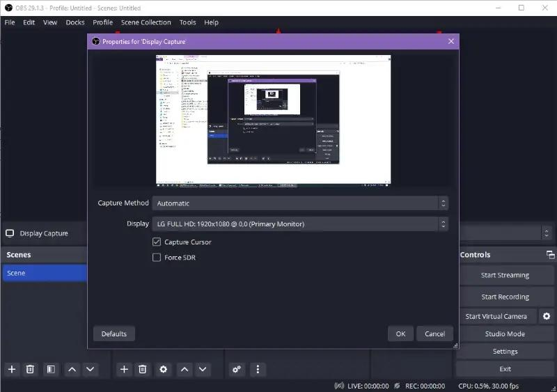Screen dimensions: 557x392
Task: Remove selected source with trash icon
Action: point(143,369)
